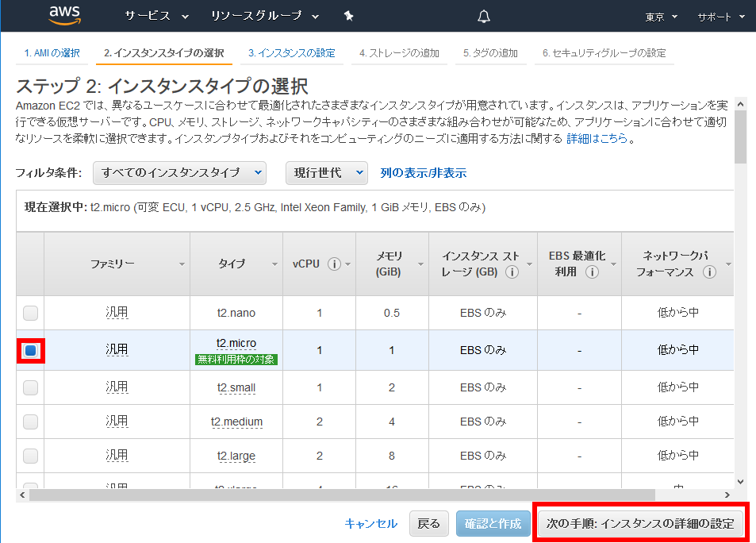Click scroll-down arrow of vertical scrollbar
Image resolution: width=756 pixels, height=543 pixels.
coord(741,481)
